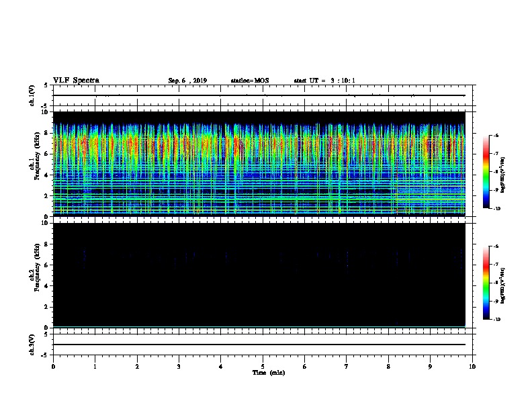Viewport: 532px width, 411px height.
Task: Click inside the black ch.2 spectrogram panel
Action: coord(259,275)
